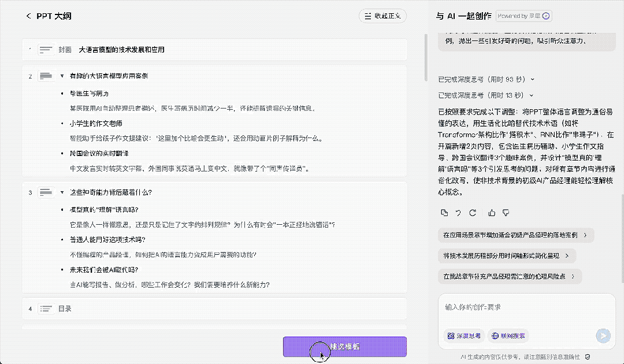Viewport: 624px width, 364px height.
Task: Click the layout icon of the 目录 slide
Action: click(x=46, y=309)
